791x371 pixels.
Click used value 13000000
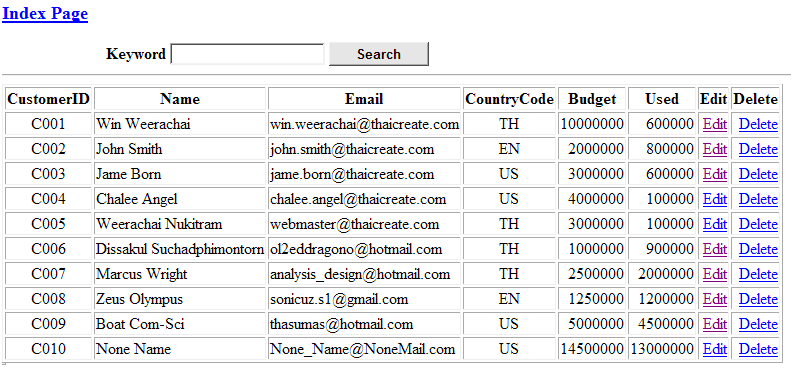[662, 349]
